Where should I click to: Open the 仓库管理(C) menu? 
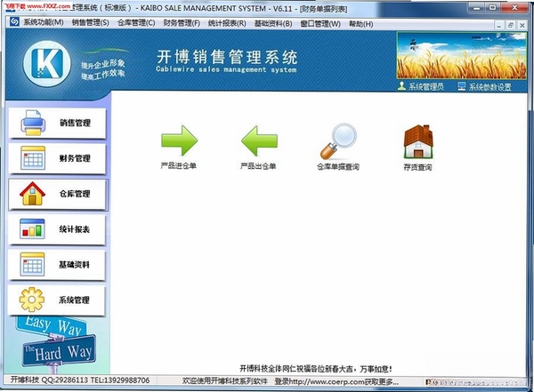(x=136, y=23)
